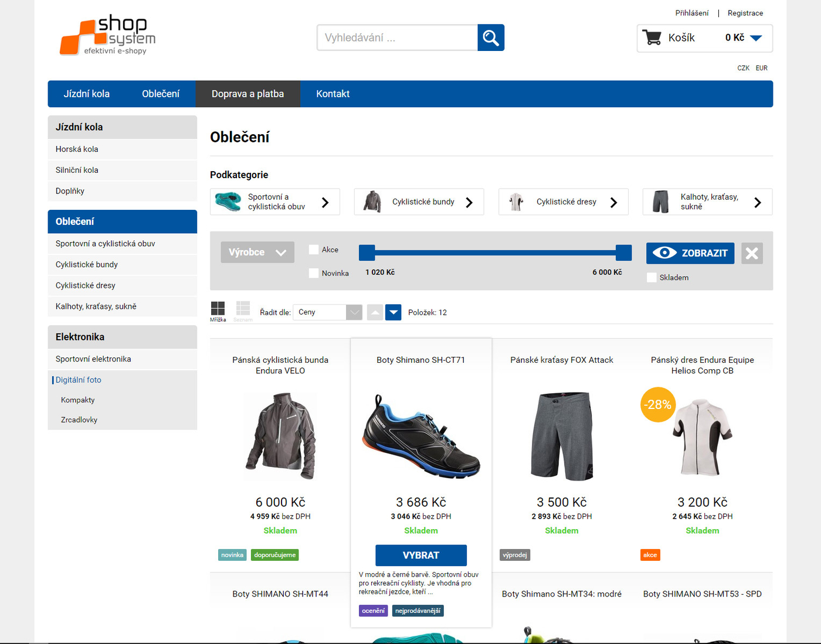The image size is (821, 644).
Task: Click the doporučujeme tag
Action: (275, 555)
